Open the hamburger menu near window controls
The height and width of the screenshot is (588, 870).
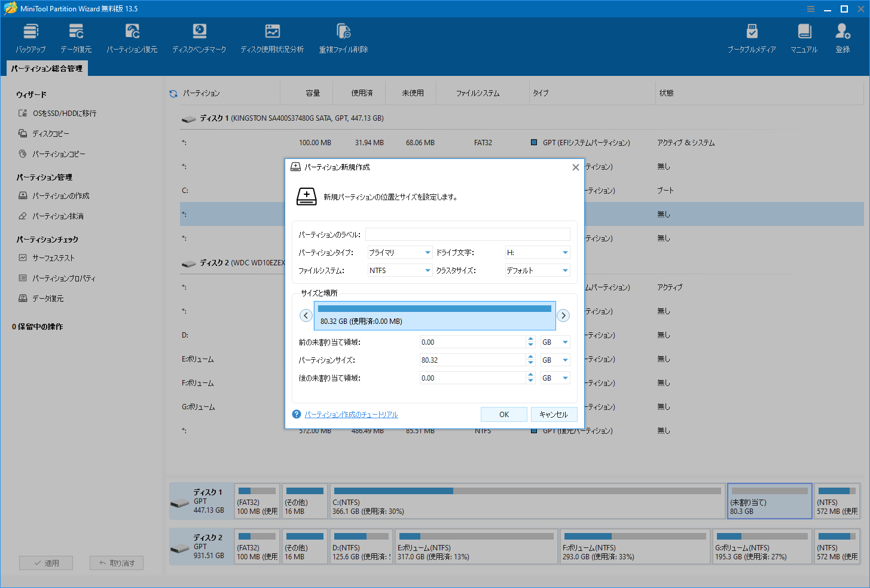pos(810,8)
